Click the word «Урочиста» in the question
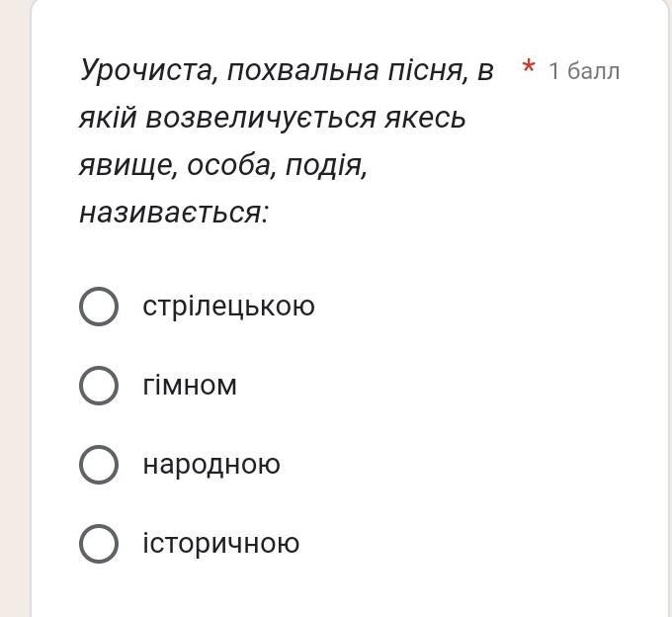 [x=145, y=71]
